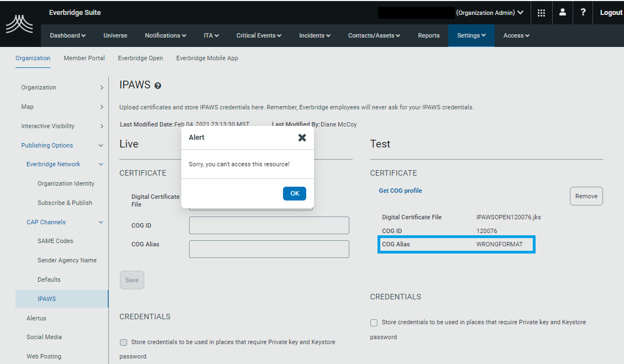Enable Live store credentials checkbox
This screenshot has width=624, height=364.
tap(124, 342)
